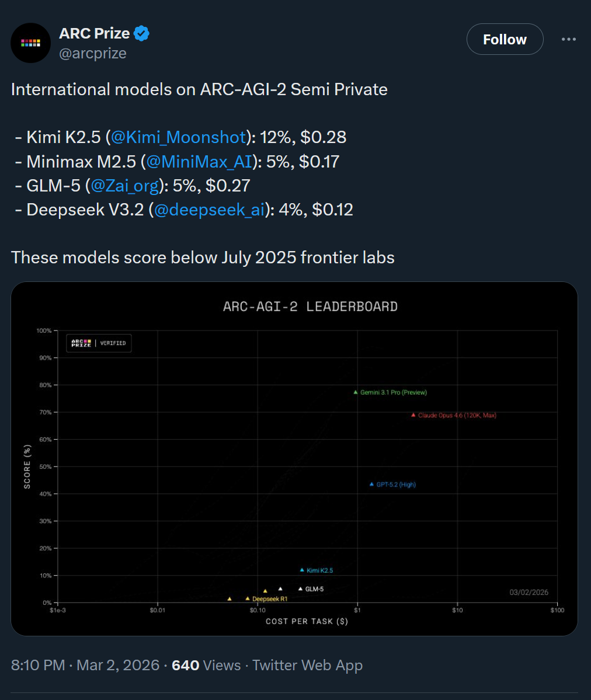Click the red Claude Opus 4.6 triangle marker

click(x=413, y=415)
